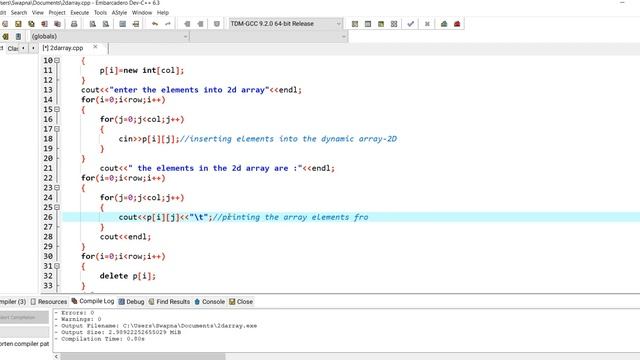Click the shield icon left of compiler dropdown
This screenshot has height=360, width=640.
(217, 24)
